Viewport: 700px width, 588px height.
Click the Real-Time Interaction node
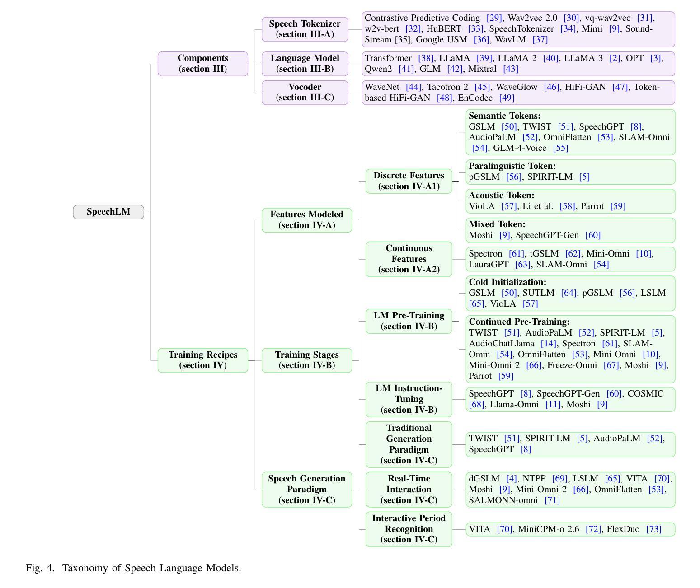point(409,490)
